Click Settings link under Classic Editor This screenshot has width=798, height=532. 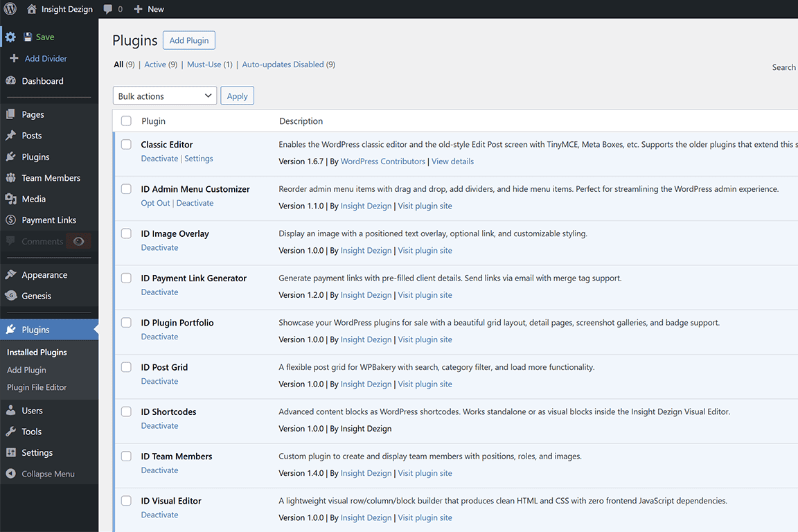coord(199,159)
